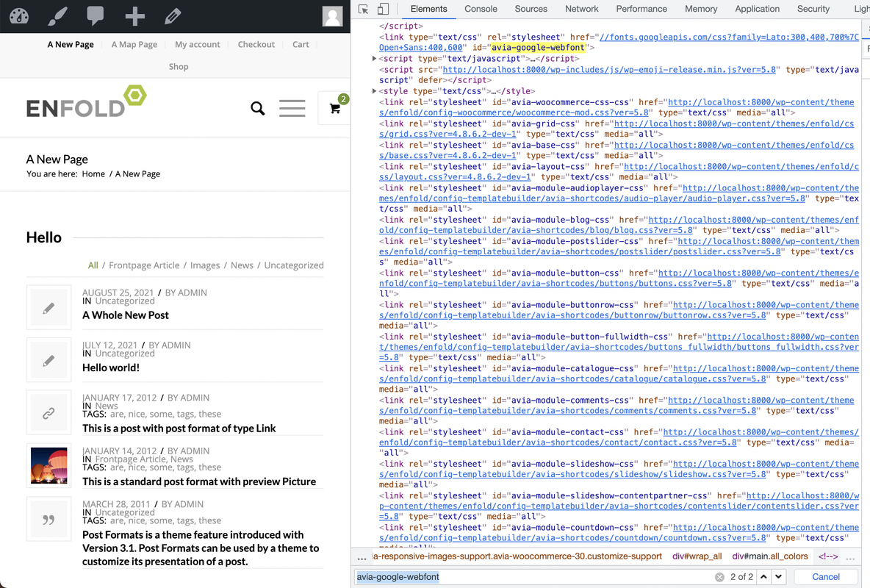
Task: Open the Network tab
Action: [581, 9]
